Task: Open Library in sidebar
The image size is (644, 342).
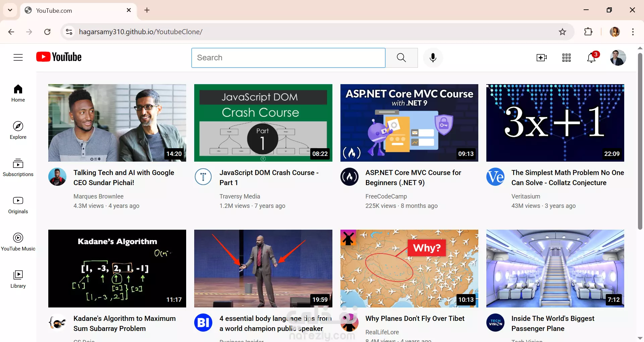Action: (x=18, y=279)
